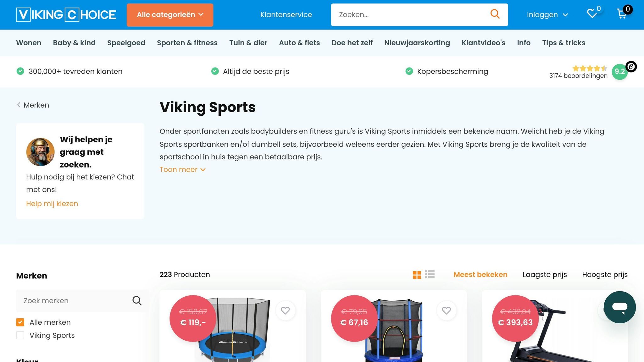The height and width of the screenshot is (362, 644).
Task: Add the trampoline with €119 price to favorites
Action: [285, 310]
